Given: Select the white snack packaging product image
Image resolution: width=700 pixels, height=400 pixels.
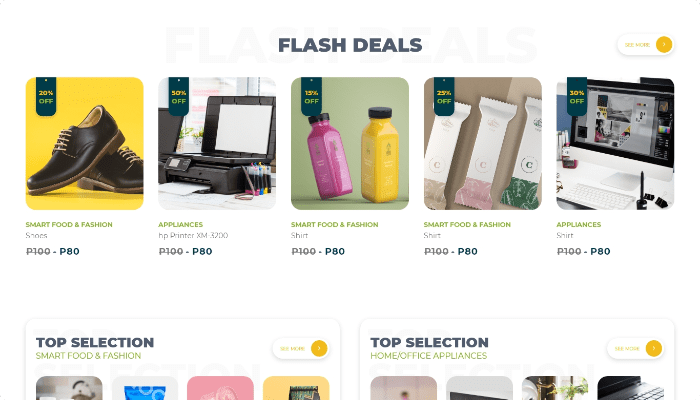Looking at the screenshot, I should 483,143.
